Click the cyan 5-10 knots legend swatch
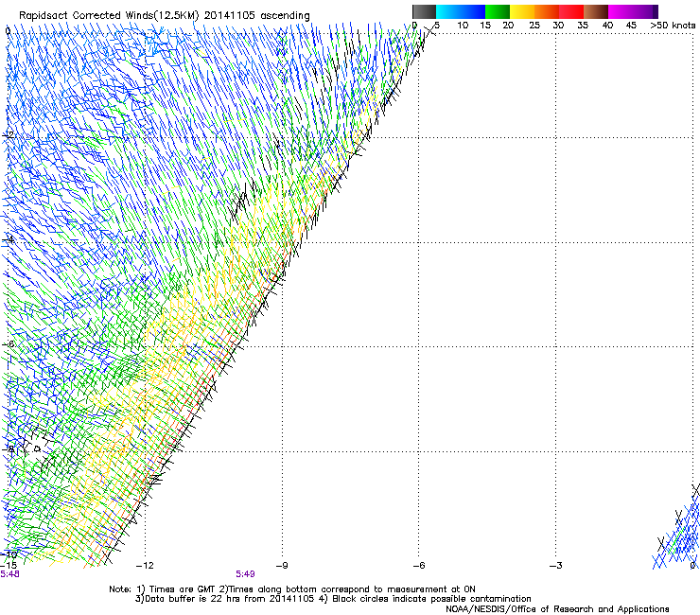The height and width of the screenshot is (615, 700). (x=448, y=11)
